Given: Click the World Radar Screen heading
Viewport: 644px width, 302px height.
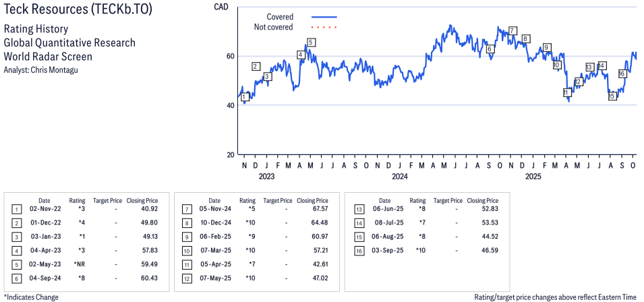Looking at the screenshot, I should tap(48, 56).
